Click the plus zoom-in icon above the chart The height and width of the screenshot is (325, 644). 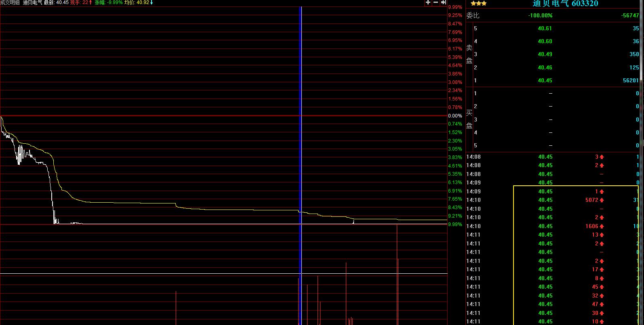428,2
